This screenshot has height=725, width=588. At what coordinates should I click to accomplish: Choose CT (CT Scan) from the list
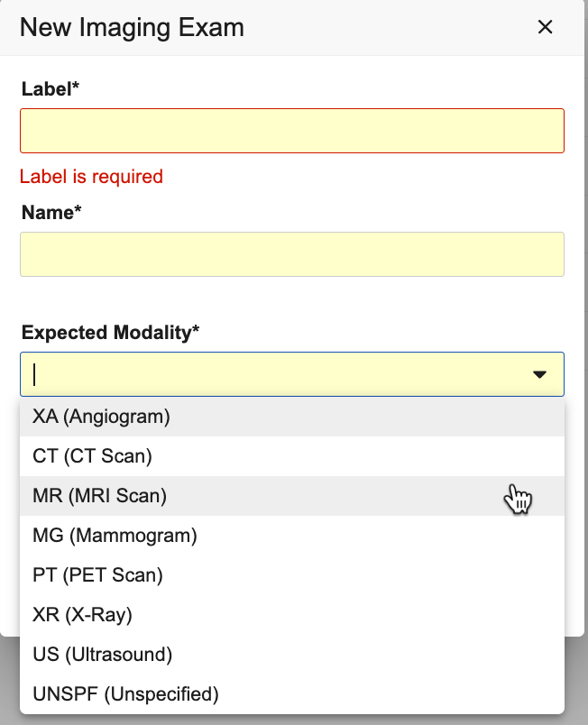click(x=92, y=456)
